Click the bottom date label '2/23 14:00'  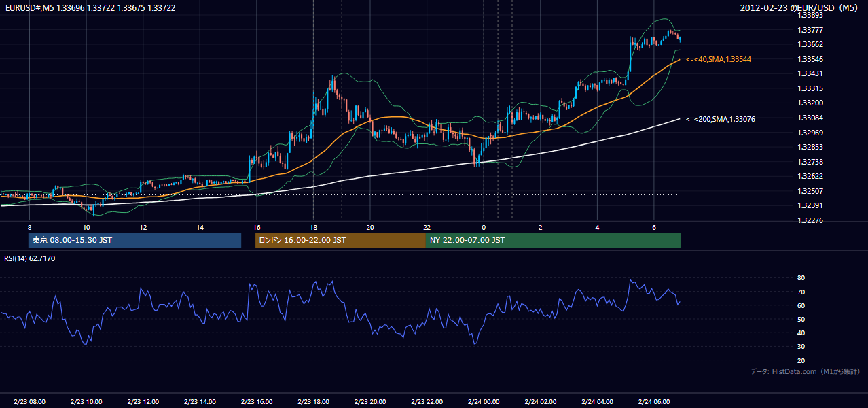pos(200,402)
